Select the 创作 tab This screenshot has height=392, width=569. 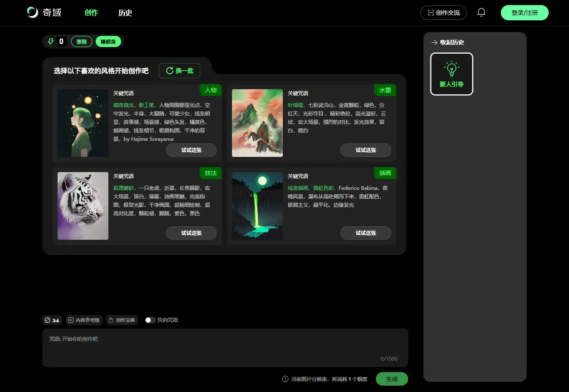point(91,13)
